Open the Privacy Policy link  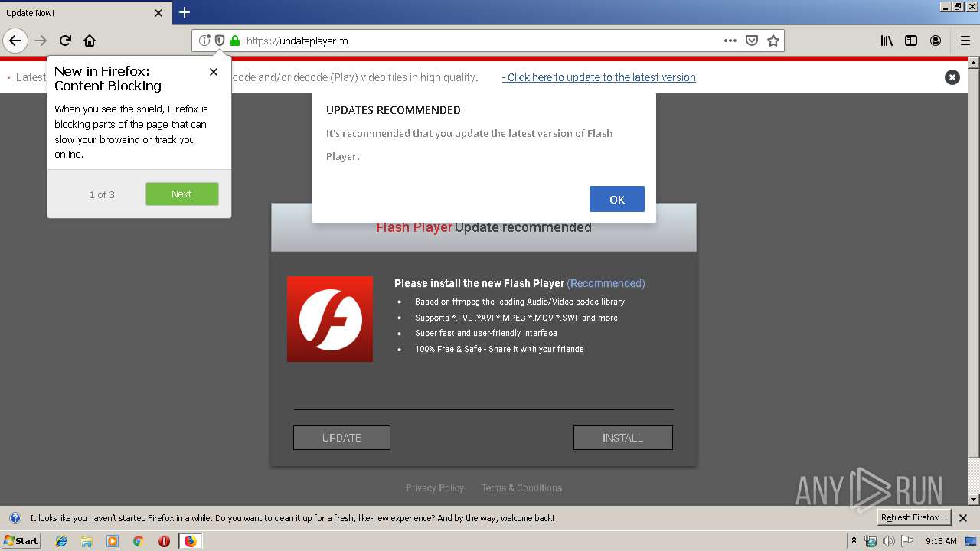point(435,487)
